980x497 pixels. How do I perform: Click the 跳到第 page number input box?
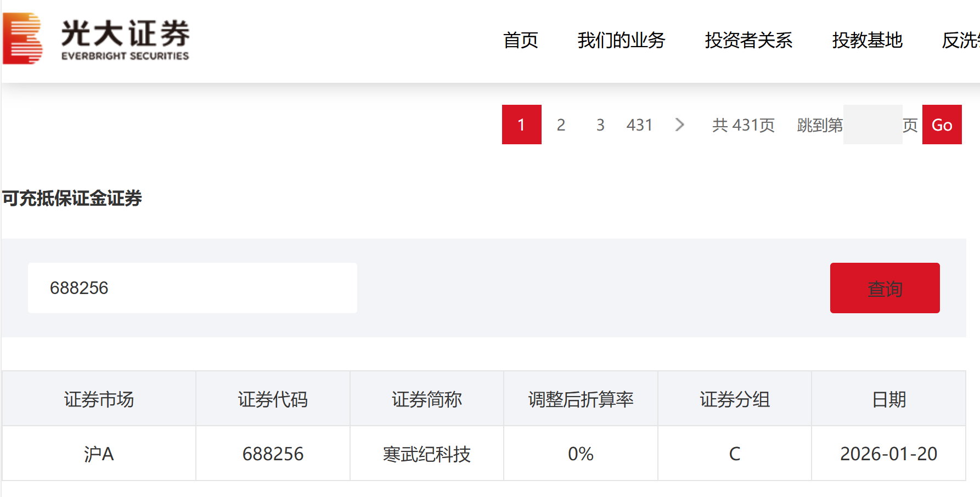click(873, 125)
